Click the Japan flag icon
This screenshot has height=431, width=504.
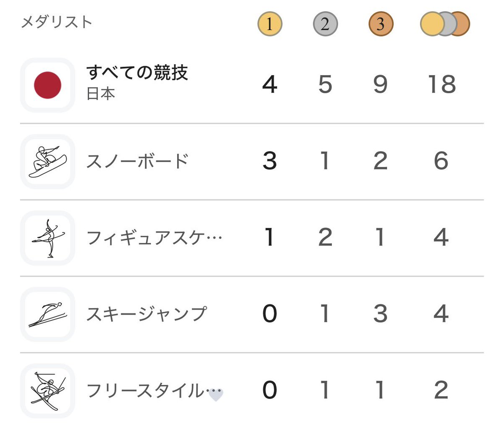(x=47, y=85)
